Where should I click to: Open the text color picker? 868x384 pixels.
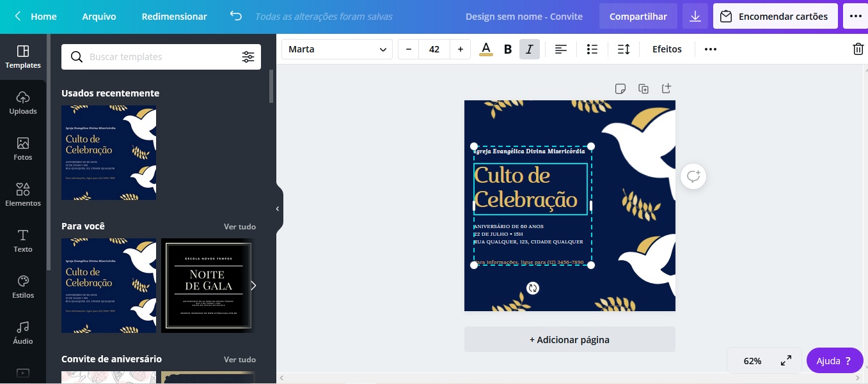pos(486,49)
